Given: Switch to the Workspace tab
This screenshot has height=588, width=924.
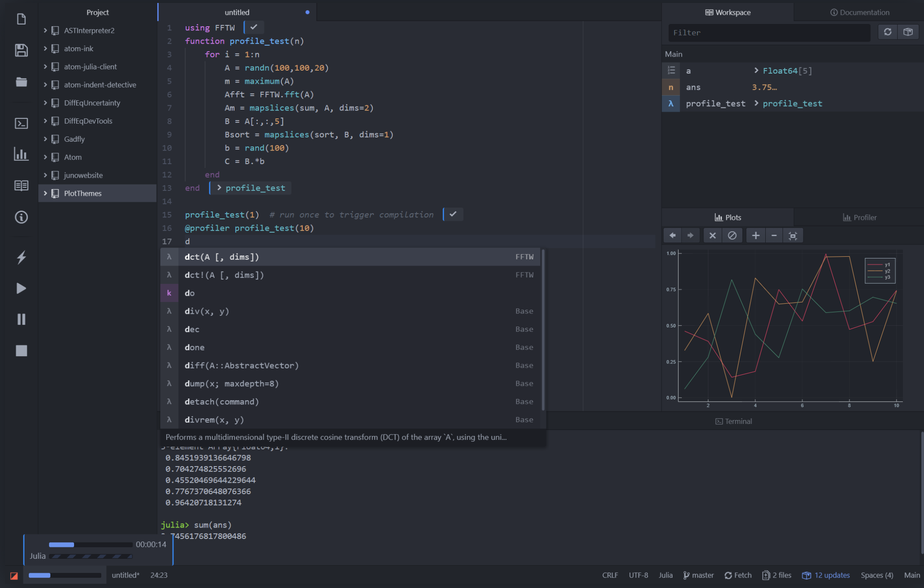Looking at the screenshot, I should [728, 12].
